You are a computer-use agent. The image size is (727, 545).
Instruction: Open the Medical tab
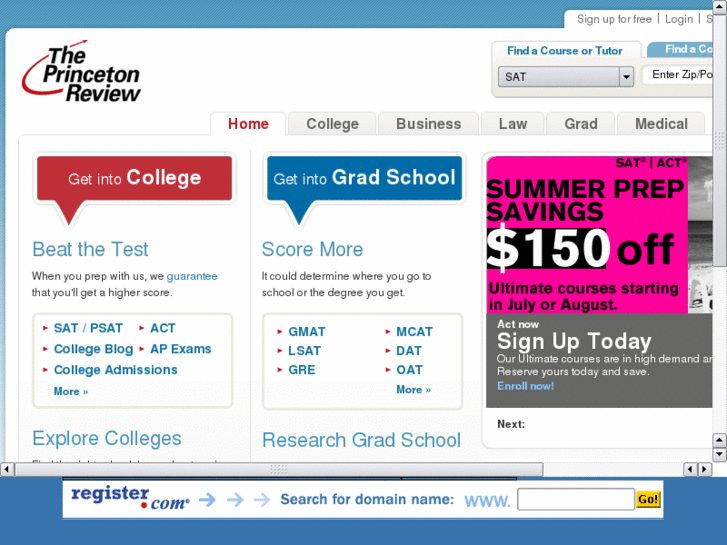(661, 124)
